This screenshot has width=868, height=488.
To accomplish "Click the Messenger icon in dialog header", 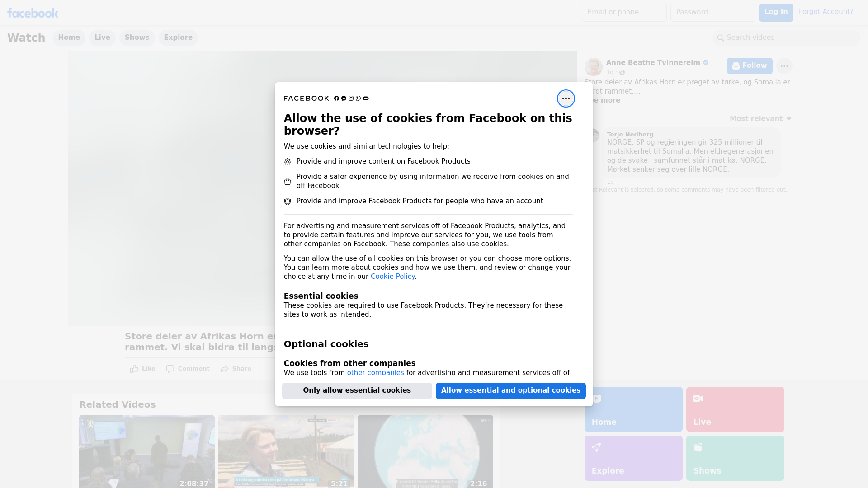I will (344, 99).
